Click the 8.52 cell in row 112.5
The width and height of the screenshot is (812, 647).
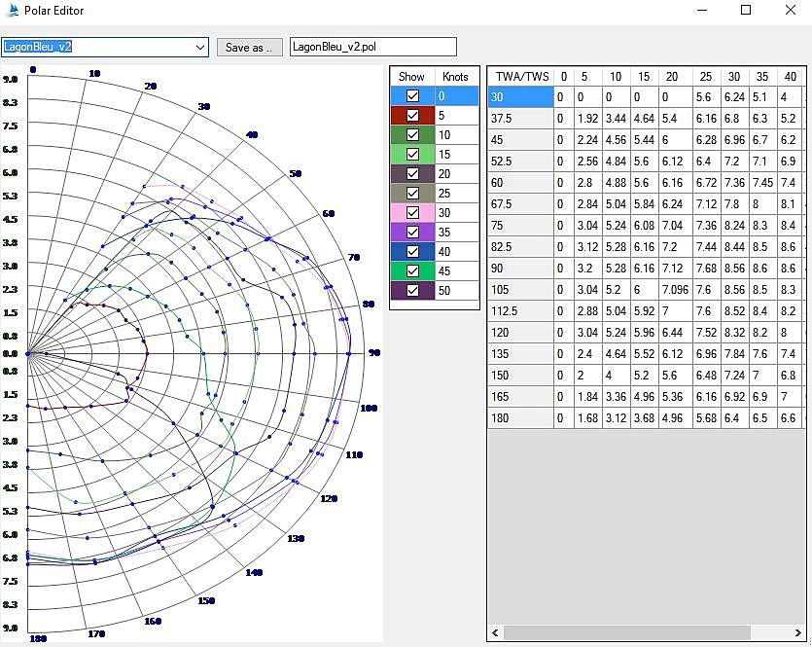pyautogui.click(x=735, y=310)
